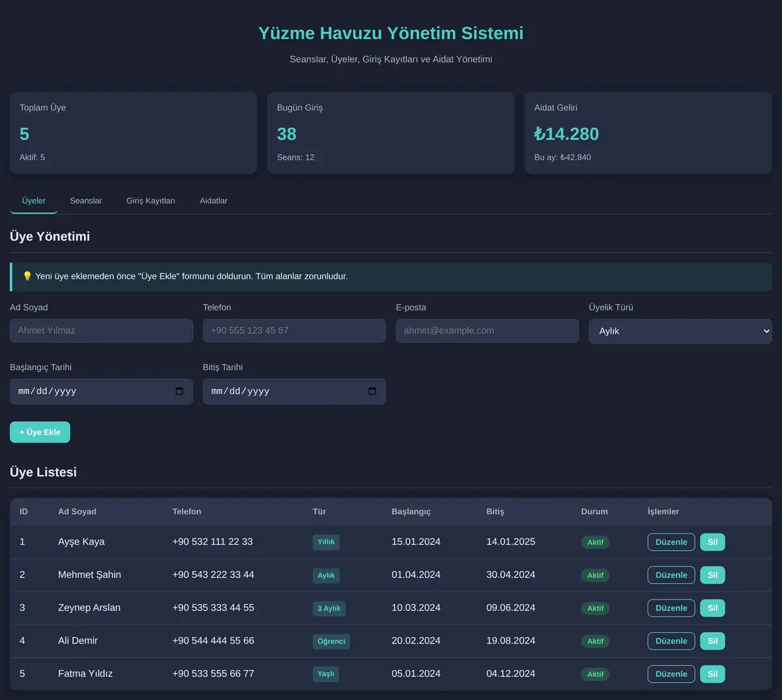The height and width of the screenshot is (700, 782).
Task: Click the Bitiş Tarihi date text
Action: click(x=240, y=391)
